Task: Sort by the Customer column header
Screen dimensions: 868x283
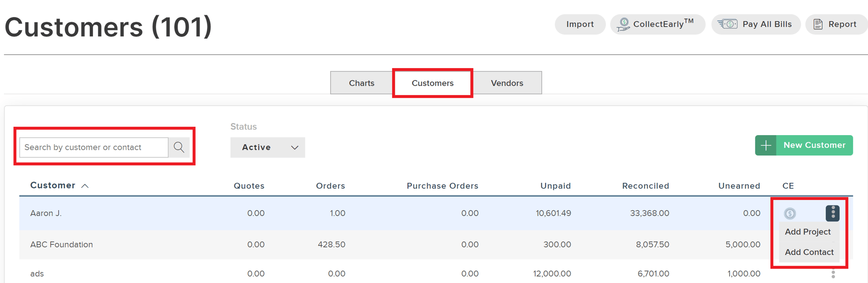Action: pos(53,185)
